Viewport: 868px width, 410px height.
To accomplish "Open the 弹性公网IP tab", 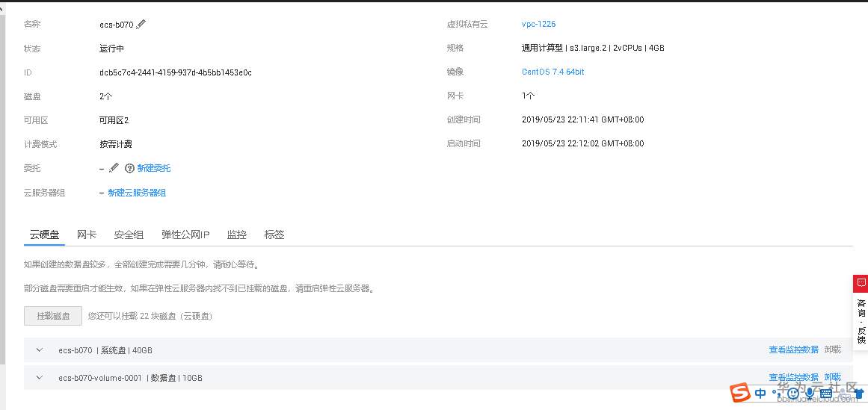I will (185, 234).
